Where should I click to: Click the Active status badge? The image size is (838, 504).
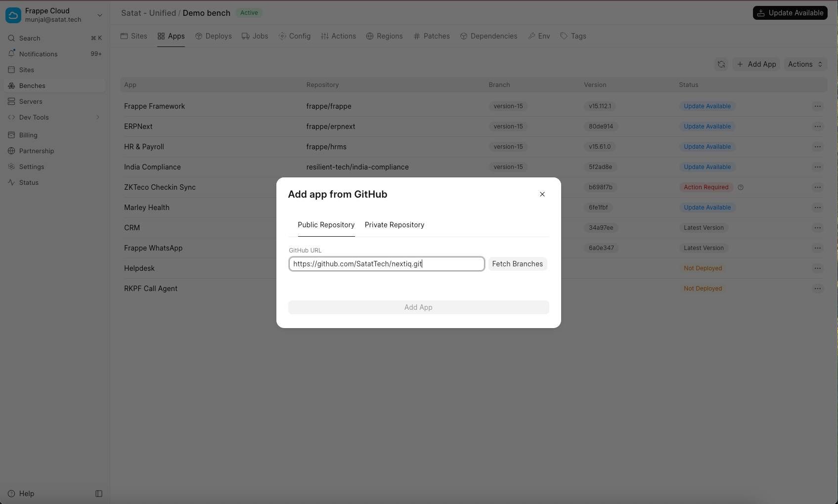[249, 13]
